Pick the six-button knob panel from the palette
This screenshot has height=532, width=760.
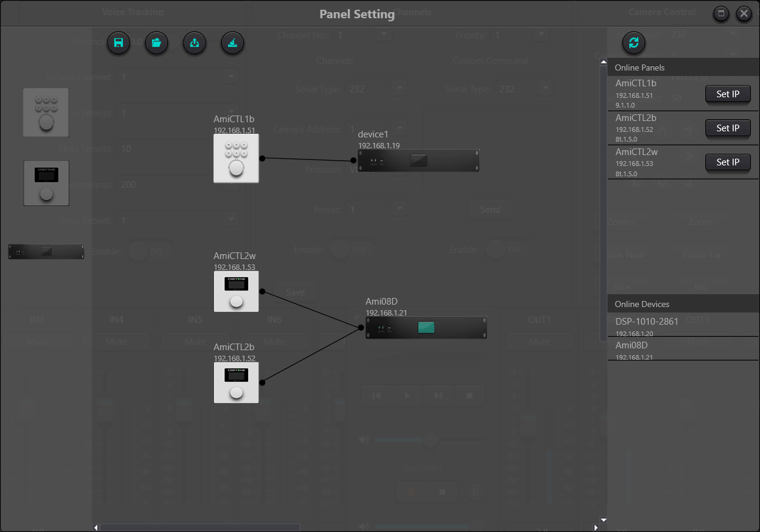click(x=46, y=112)
